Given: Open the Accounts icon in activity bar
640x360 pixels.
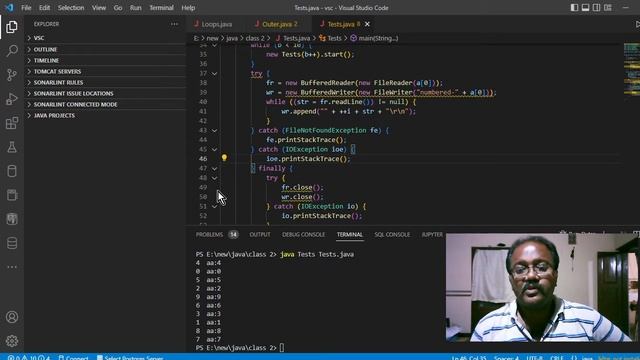Looking at the screenshot, I should (x=12, y=317).
